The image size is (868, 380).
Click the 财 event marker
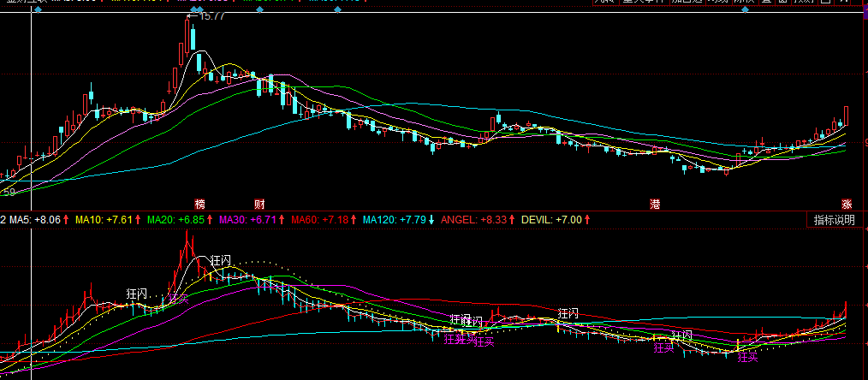[x=259, y=205]
